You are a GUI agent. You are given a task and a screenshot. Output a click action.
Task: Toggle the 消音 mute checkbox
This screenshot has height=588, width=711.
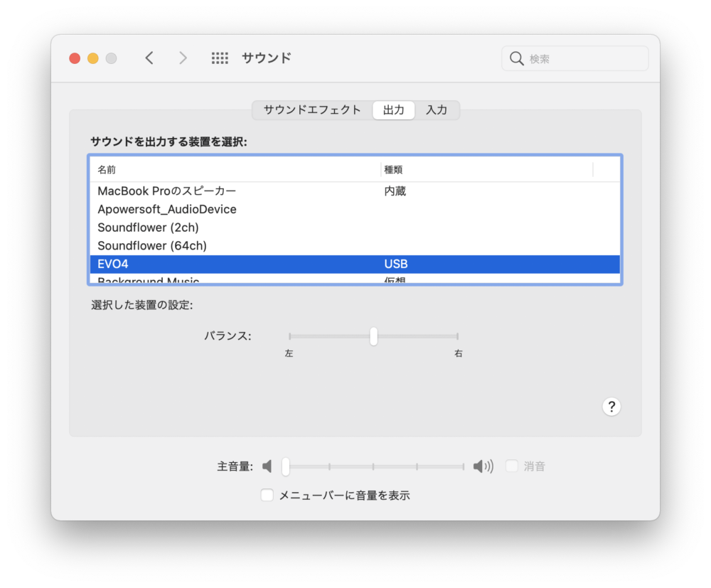tap(512, 466)
